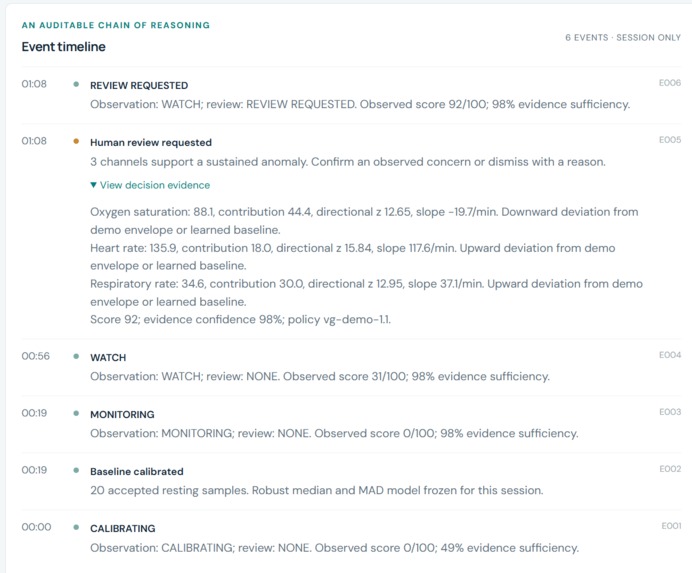Click the 00:19 timestamp of Baseline calibrated

tap(34, 470)
